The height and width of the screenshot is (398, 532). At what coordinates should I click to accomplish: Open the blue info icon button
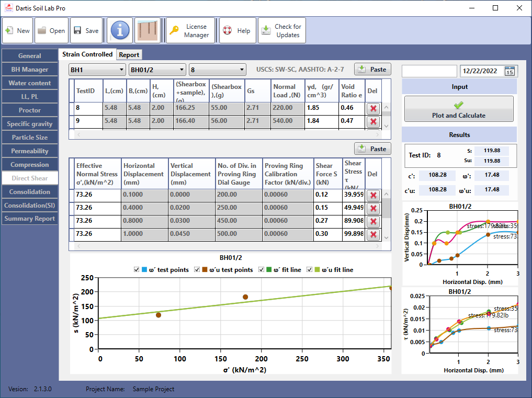120,30
